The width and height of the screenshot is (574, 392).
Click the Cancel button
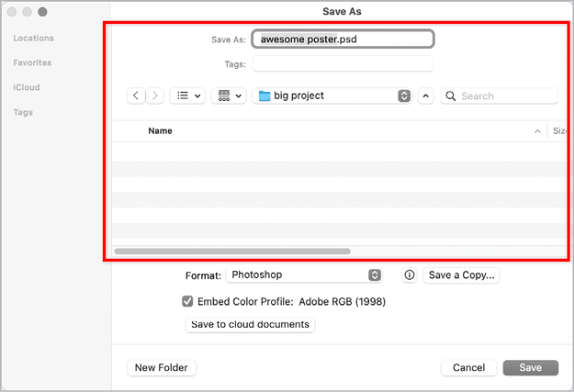pos(469,367)
